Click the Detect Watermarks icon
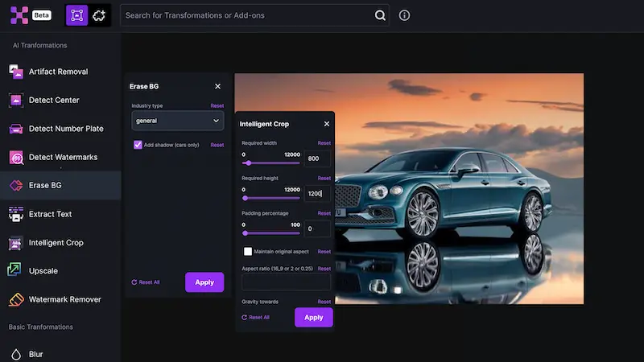The height and width of the screenshot is (362, 644). pos(16,157)
